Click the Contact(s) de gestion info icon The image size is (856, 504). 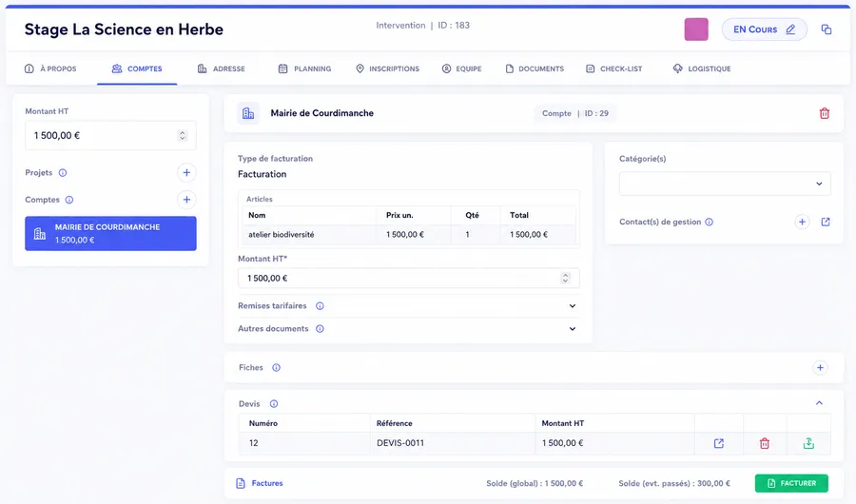click(x=709, y=223)
